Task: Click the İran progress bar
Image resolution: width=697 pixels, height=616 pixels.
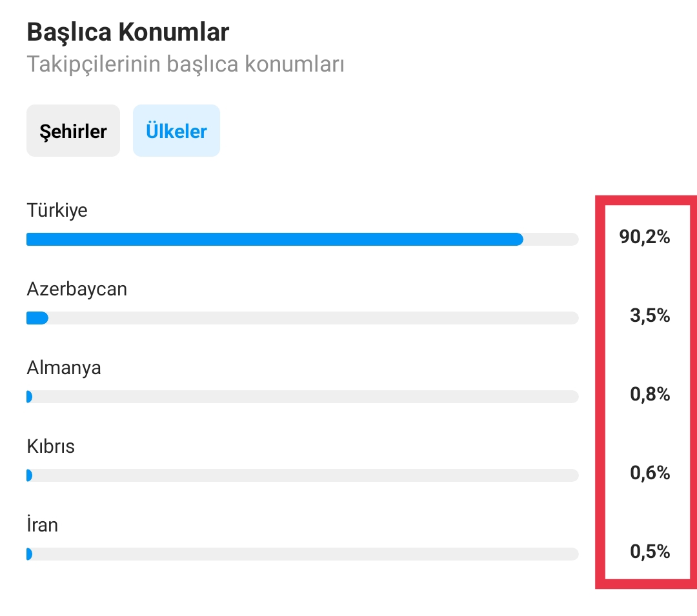Action: pos(302,554)
